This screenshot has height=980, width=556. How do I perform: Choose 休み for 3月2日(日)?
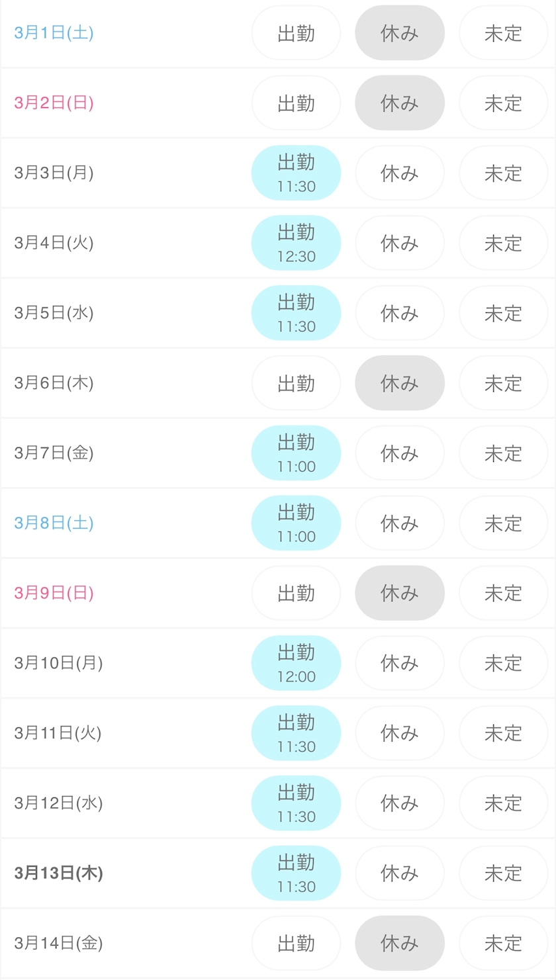pos(400,103)
